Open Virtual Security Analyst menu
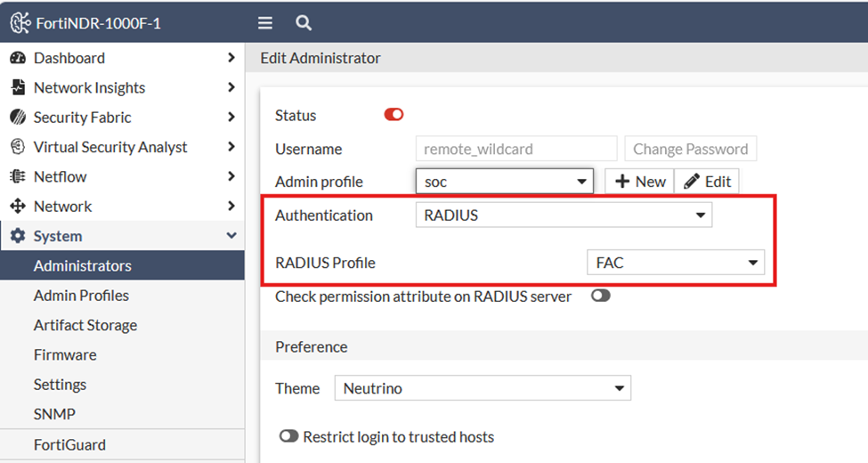868x463 pixels. (122, 147)
